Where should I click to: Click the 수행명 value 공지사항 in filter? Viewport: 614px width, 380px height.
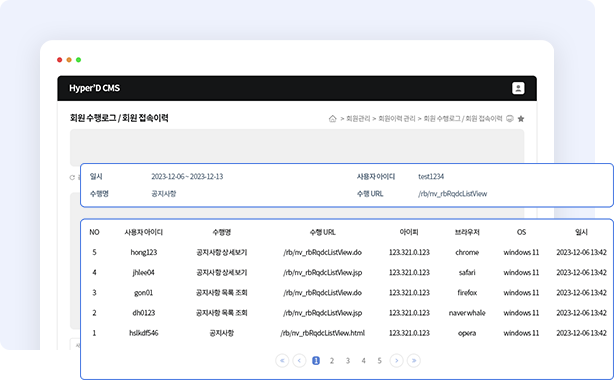(x=164, y=194)
